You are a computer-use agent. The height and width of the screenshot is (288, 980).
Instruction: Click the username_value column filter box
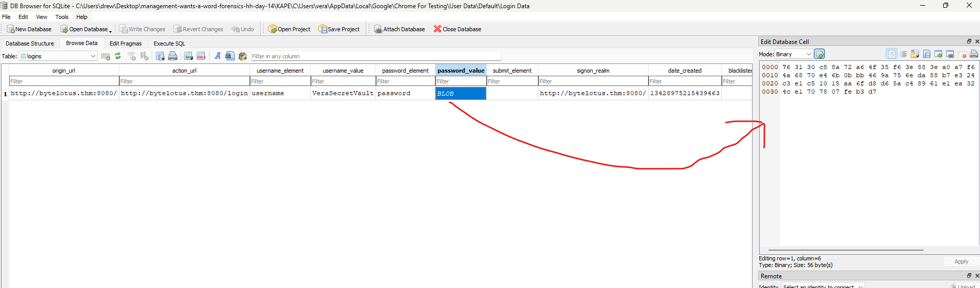coord(343,81)
